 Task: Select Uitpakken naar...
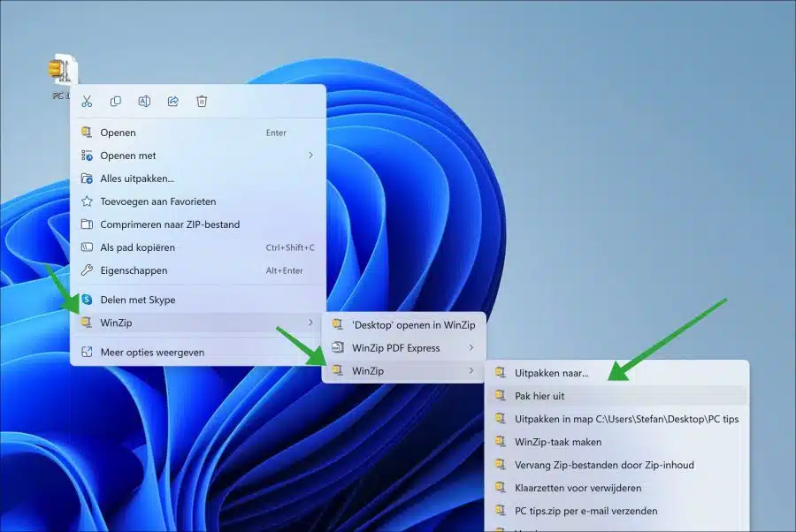pos(616,373)
